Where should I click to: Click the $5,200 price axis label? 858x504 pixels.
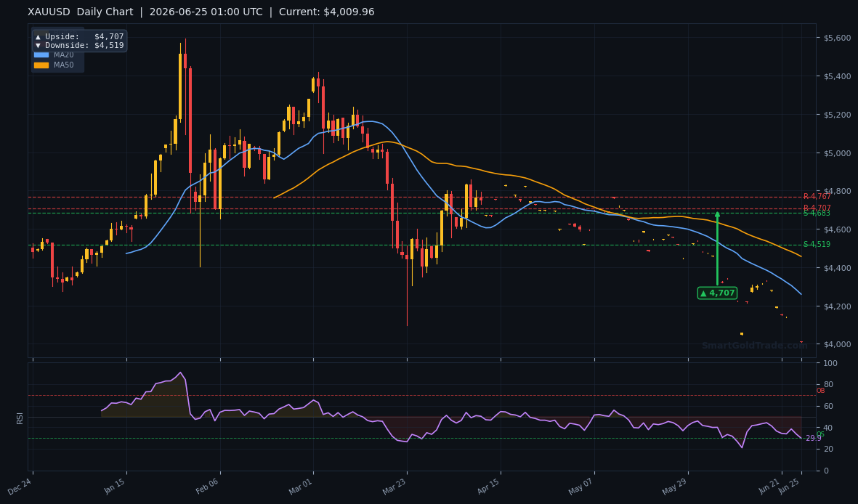tap(837, 114)
